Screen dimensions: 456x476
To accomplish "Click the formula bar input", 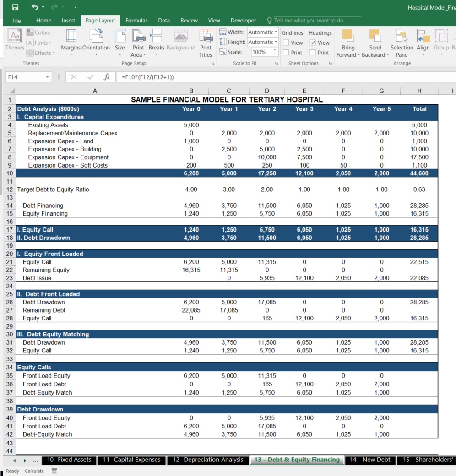I will [285, 77].
